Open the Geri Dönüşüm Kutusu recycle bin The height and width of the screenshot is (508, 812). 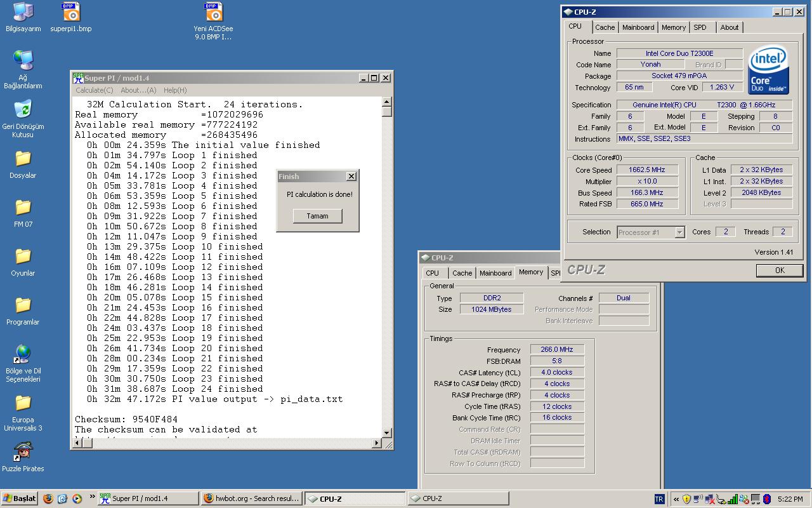point(23,119)
